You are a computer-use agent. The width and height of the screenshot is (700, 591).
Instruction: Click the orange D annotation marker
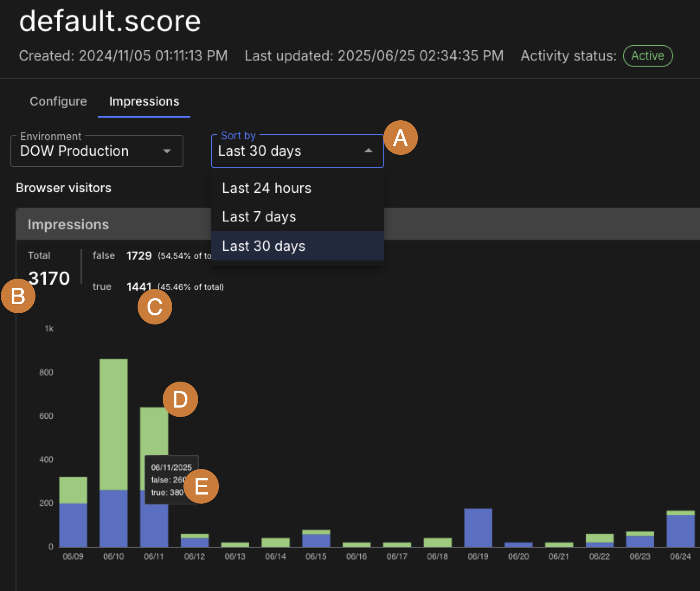[180, 399]
